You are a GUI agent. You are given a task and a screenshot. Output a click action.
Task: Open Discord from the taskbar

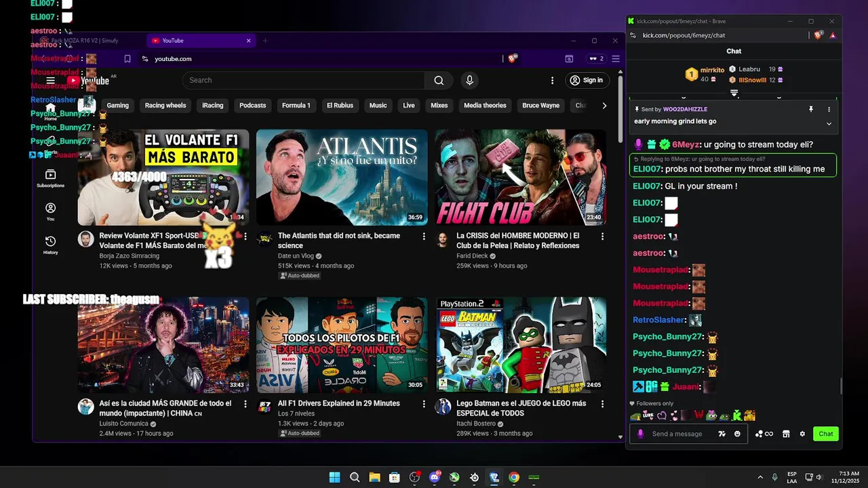[x=435, y=477]
